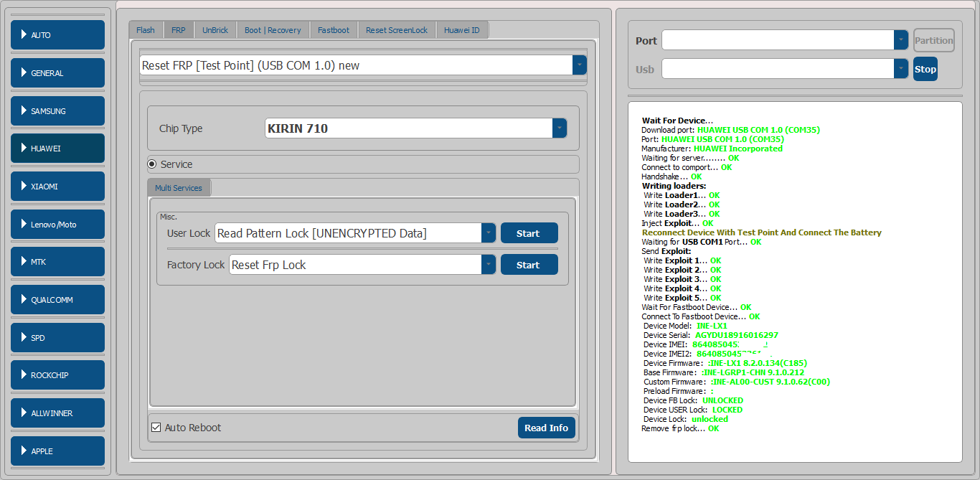Select the SAMSUNG brand section
The width and height of the screenshot is (980, 480).
57,111
